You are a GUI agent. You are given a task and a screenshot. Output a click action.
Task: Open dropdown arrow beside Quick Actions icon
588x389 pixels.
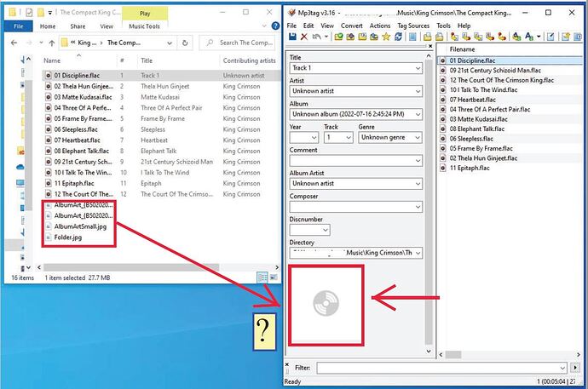(539, 37)
